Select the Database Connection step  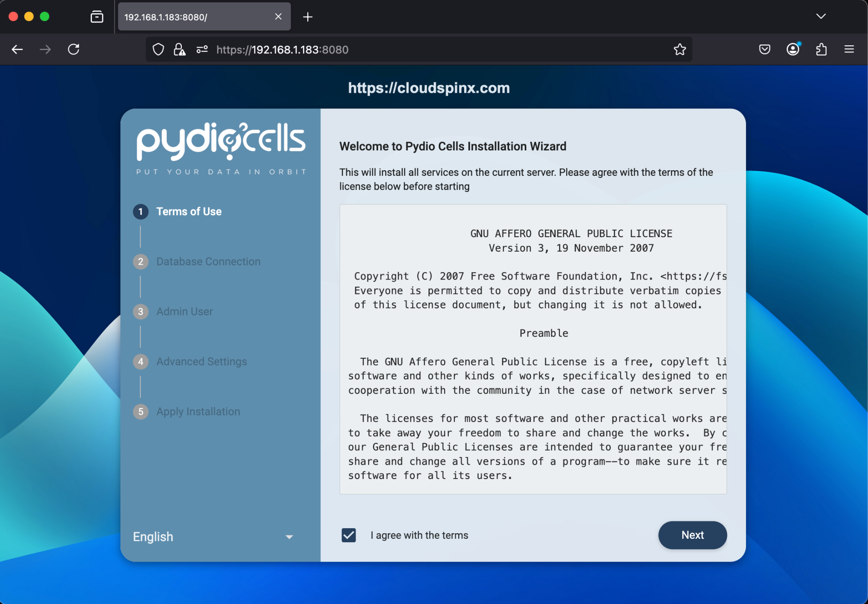pyautogui.click(x=208, y=261)
